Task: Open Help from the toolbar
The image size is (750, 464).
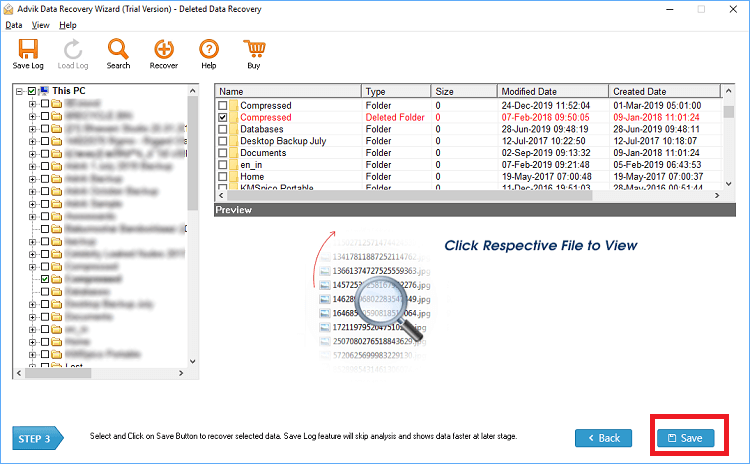Action: tap(209, 49)
